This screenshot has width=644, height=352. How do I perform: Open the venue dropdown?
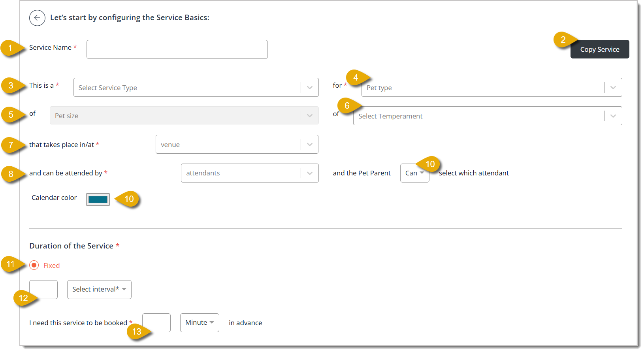click(x=237, y=144)
